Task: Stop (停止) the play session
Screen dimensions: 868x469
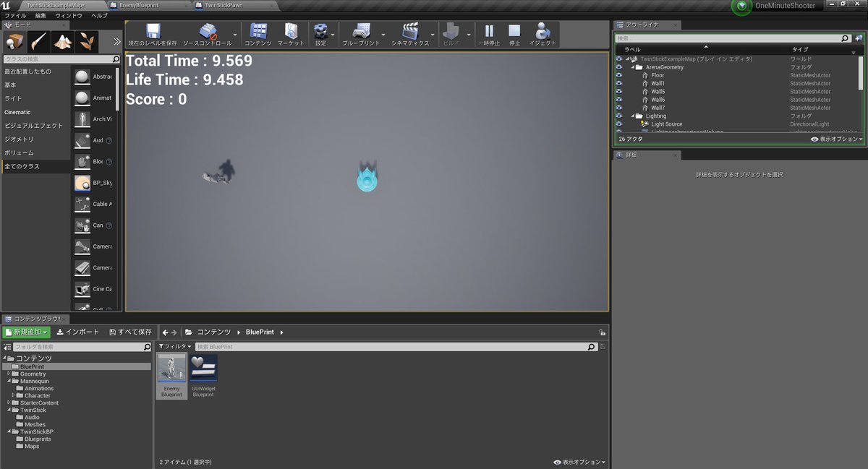Action: click(514, 34)
